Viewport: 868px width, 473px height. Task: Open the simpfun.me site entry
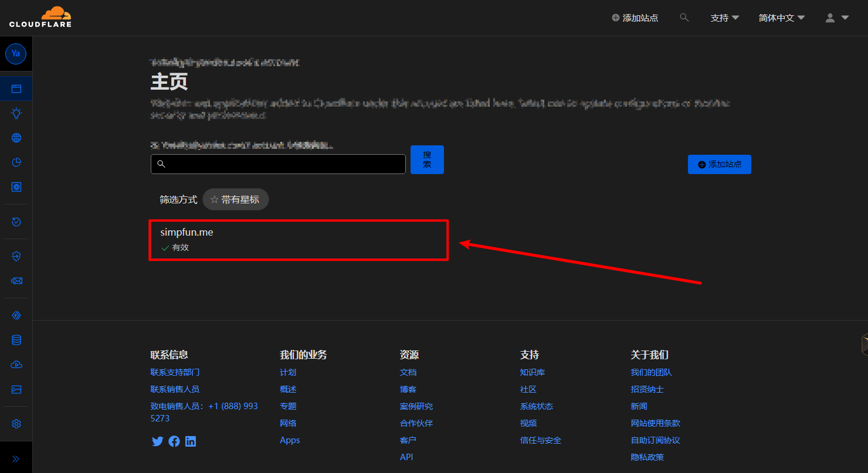click(187, 233)
